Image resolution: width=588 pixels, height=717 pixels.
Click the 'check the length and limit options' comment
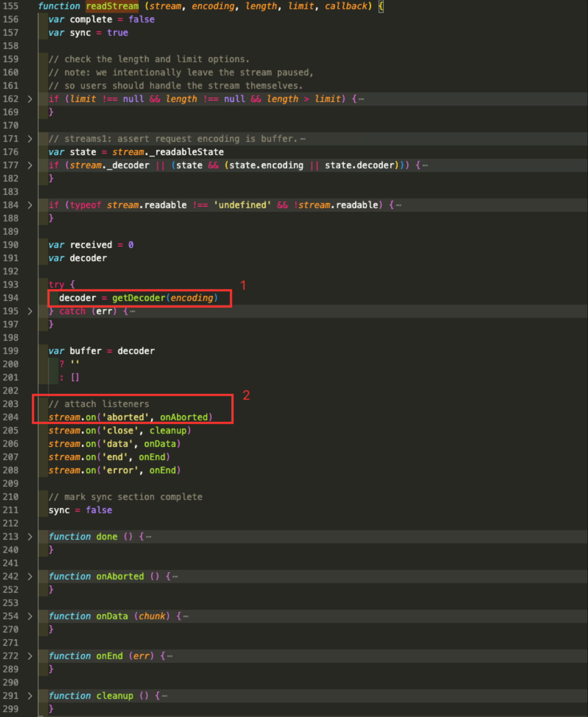[149, 59]
